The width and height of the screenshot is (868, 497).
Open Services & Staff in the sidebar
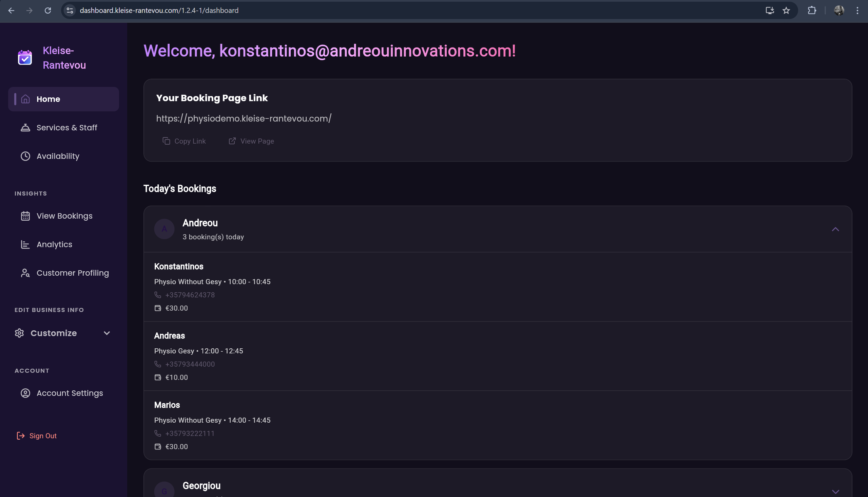pyautogui.click(x=63, y=128)
